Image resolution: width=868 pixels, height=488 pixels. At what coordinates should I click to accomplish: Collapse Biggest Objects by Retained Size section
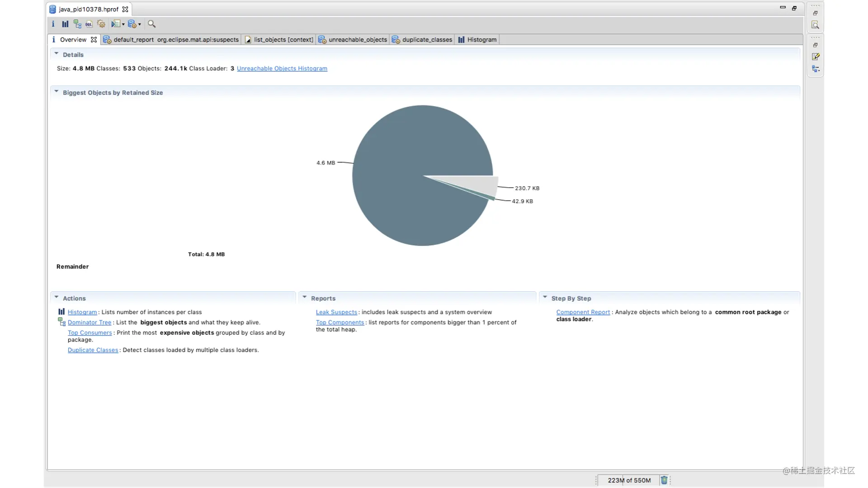pos(57,92)
